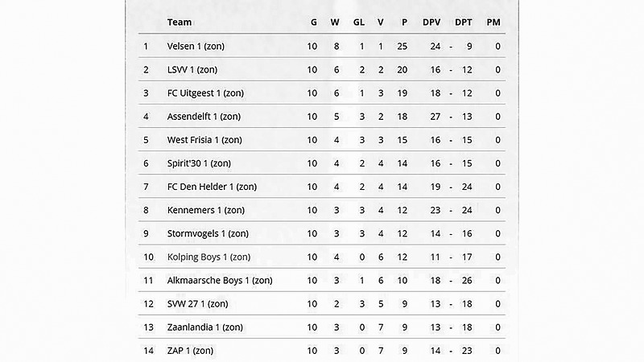Screen dimensions: 644x362
Task: Select the Zaanlandia 1 (zon) row name
Action: (x=205, y=327)
